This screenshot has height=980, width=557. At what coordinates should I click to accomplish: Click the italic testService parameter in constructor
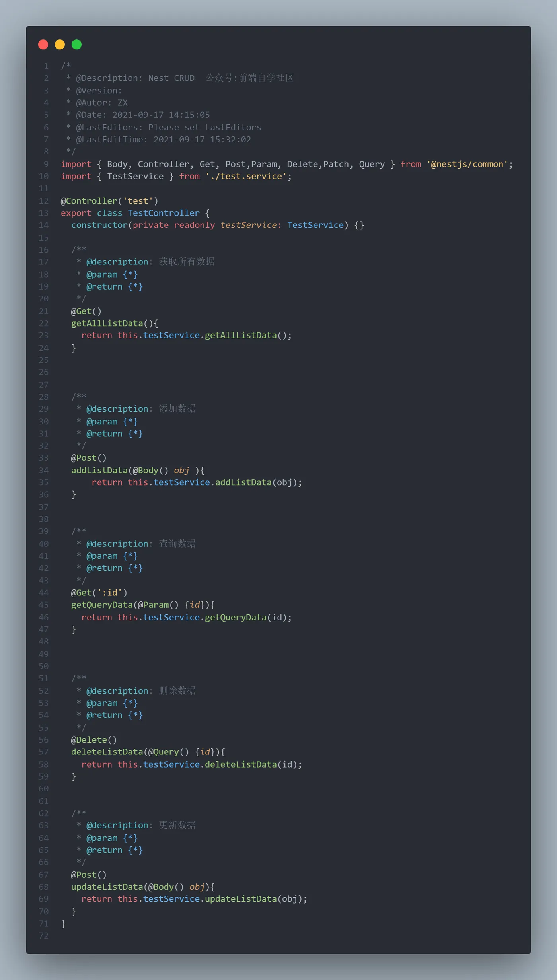coord(248,225)
